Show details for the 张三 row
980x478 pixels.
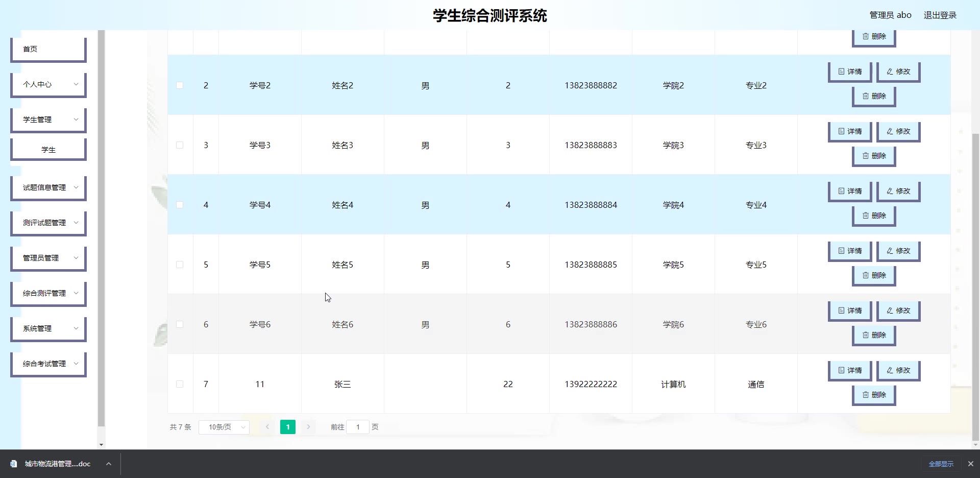pyautogui.click(x=850, y=371)
